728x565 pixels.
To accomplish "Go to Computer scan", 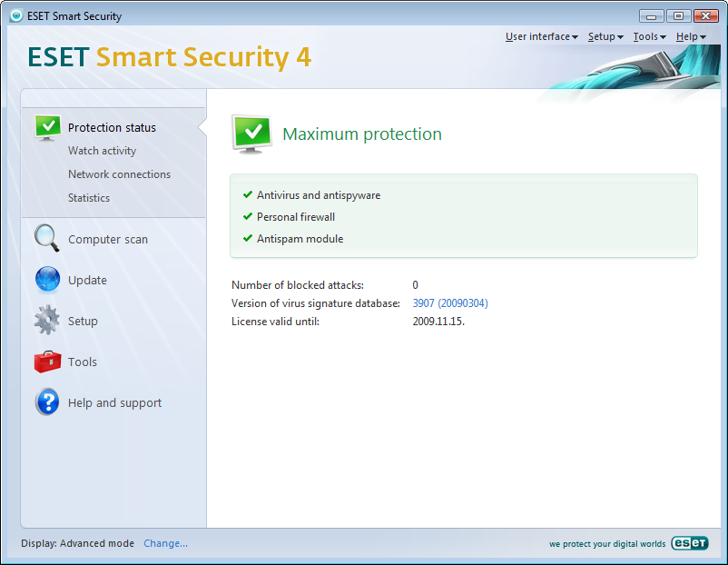I will point(108,239).
